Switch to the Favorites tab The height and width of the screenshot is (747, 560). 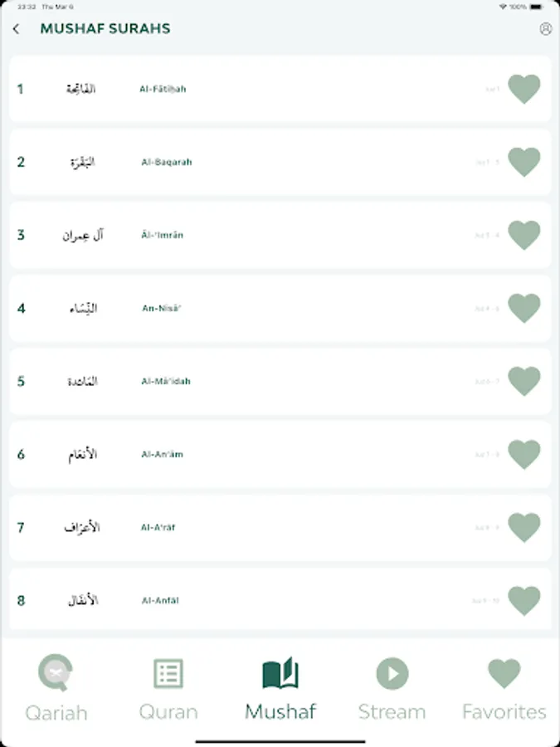tap(504, 689)
